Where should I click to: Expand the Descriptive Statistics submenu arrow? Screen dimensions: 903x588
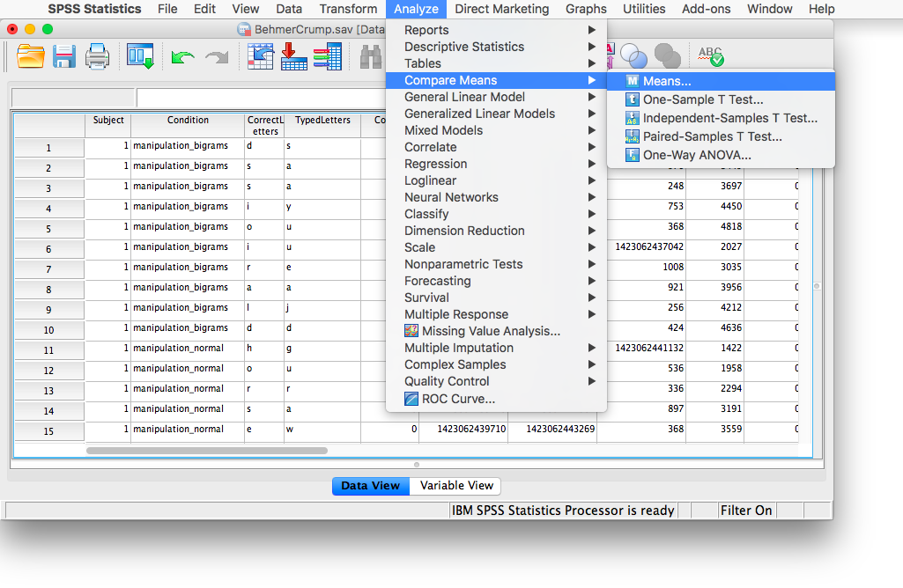[x=591, y=47]
